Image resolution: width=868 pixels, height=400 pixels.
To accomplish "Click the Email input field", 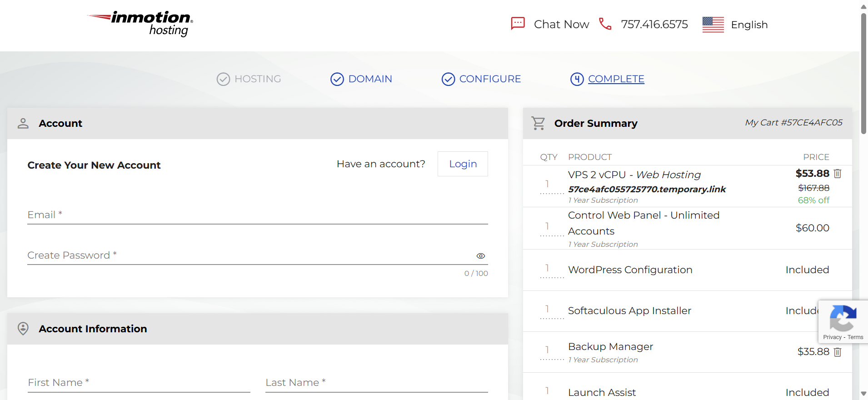I will [258, 215].
